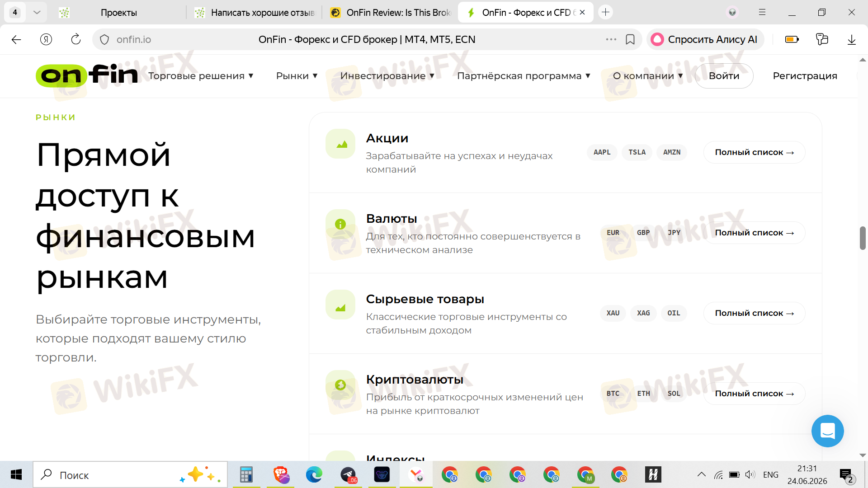The height and width of the screenshot is (488, 868).
Task: Expand О компании menu
Action: (648, 76)
